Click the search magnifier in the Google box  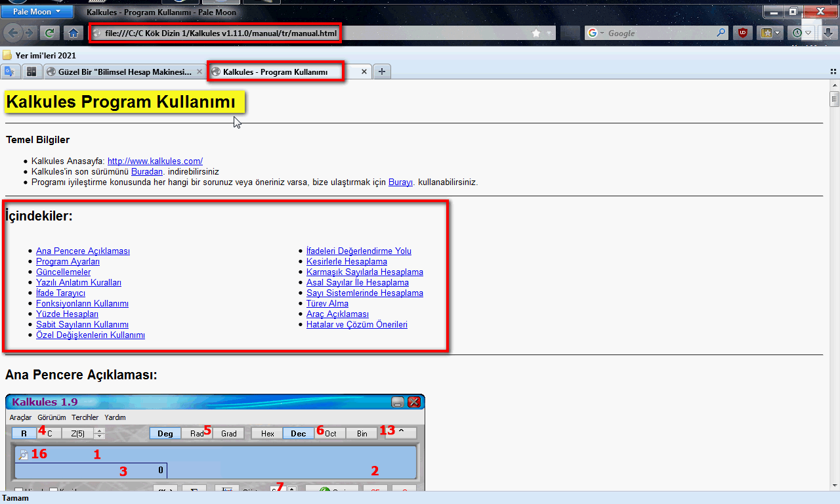click(x=721, y=33)
